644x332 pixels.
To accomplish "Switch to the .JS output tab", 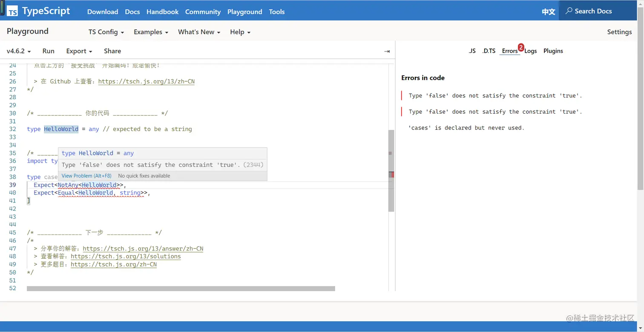I will (472, 51).
